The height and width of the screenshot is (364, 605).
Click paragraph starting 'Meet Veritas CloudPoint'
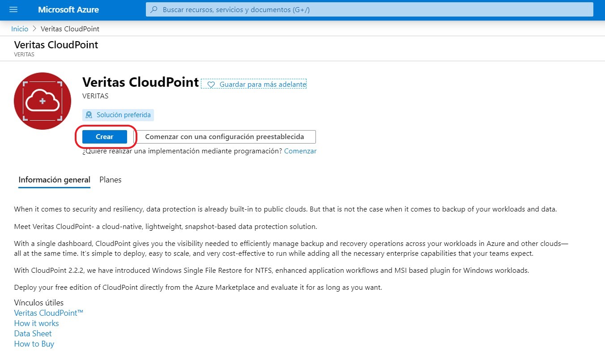[x=166, y=227]
